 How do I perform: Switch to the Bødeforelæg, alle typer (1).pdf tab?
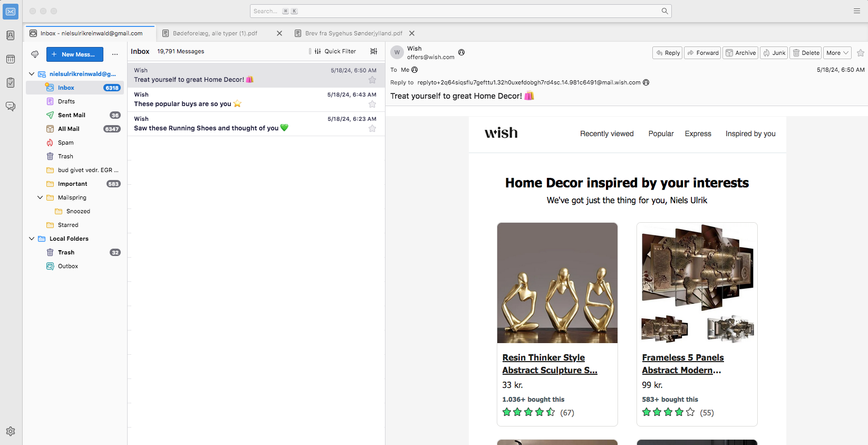pos(215,33)
